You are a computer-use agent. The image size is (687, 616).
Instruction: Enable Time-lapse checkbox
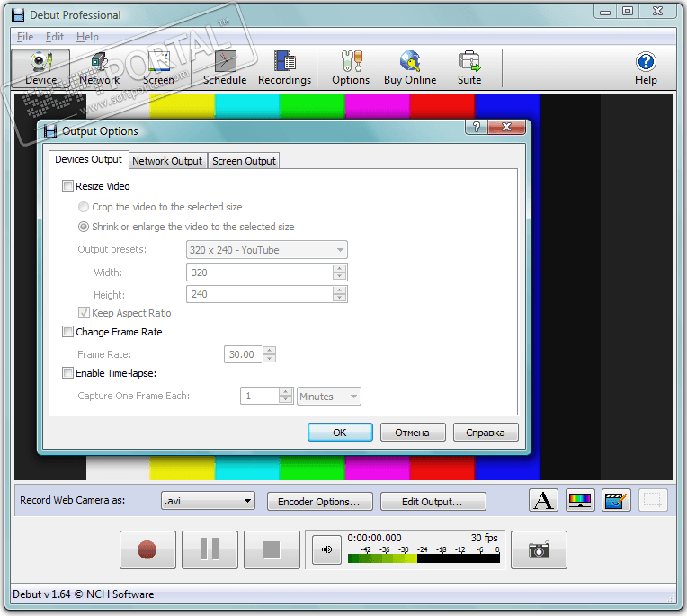[67, 373]
